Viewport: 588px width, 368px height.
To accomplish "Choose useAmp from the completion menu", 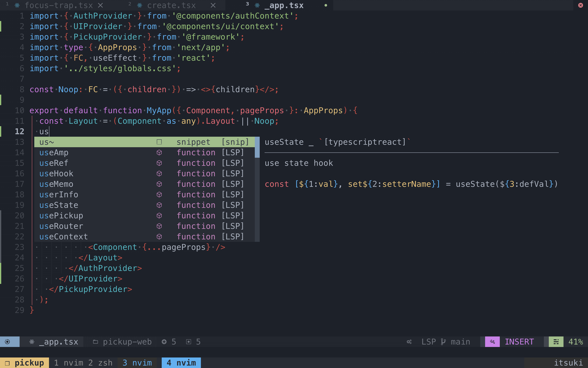I will [145, 152].
